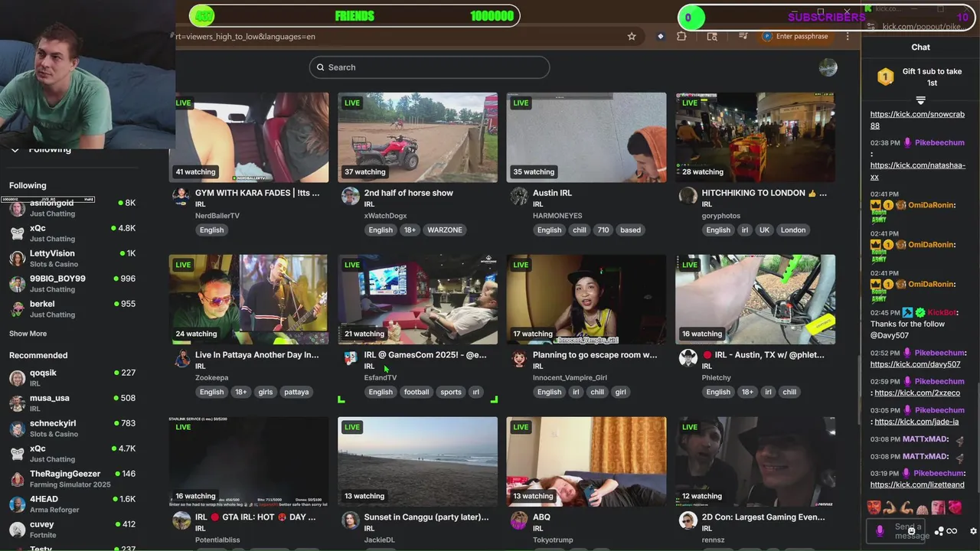Open kick.com/2xzeco link in chat
980x551 pixels.
[917, 393]
